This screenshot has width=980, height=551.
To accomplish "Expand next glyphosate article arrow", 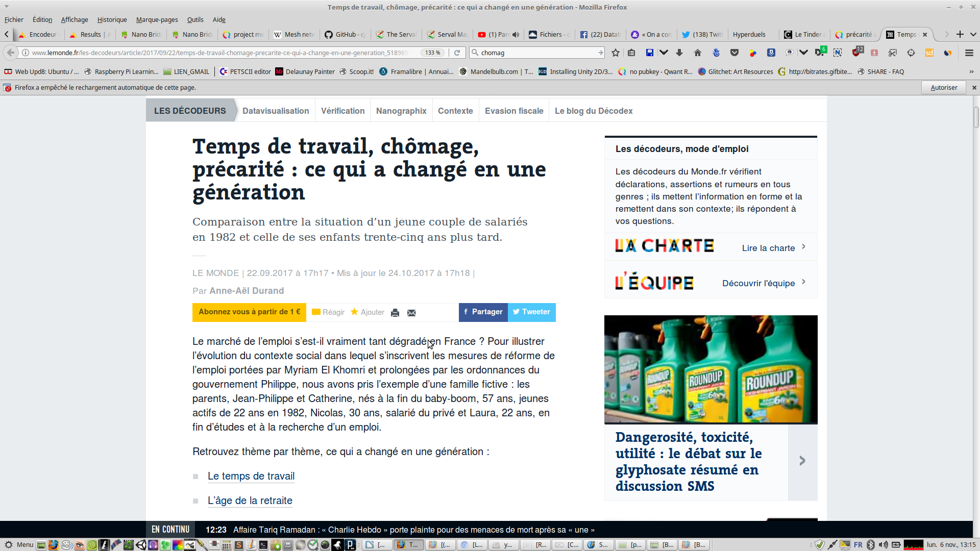I will coord(802,461).
